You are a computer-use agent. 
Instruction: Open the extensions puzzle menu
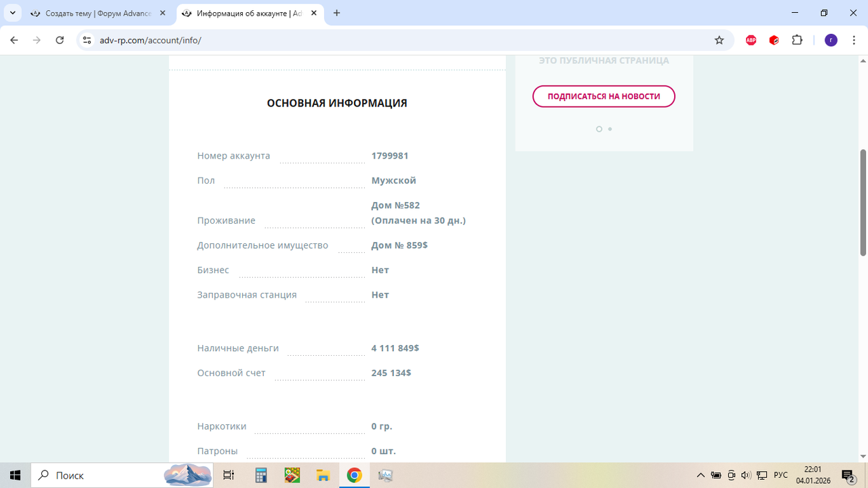coord(797,40)
